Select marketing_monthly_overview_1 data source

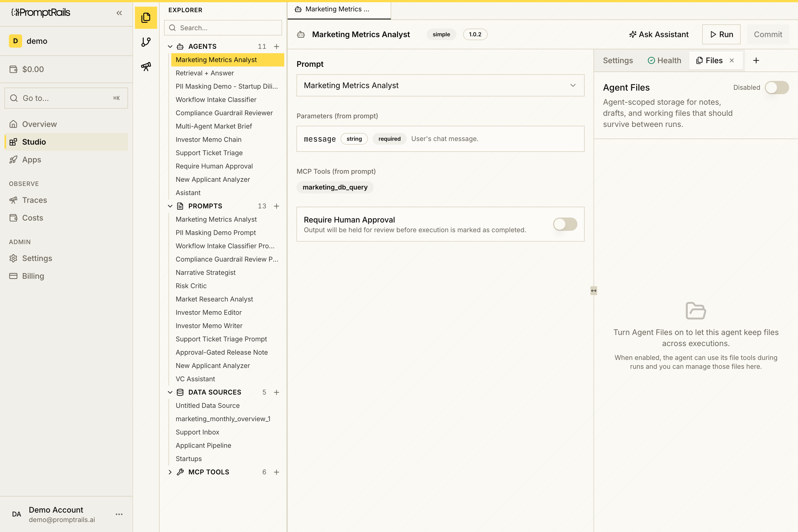(227, 419)
